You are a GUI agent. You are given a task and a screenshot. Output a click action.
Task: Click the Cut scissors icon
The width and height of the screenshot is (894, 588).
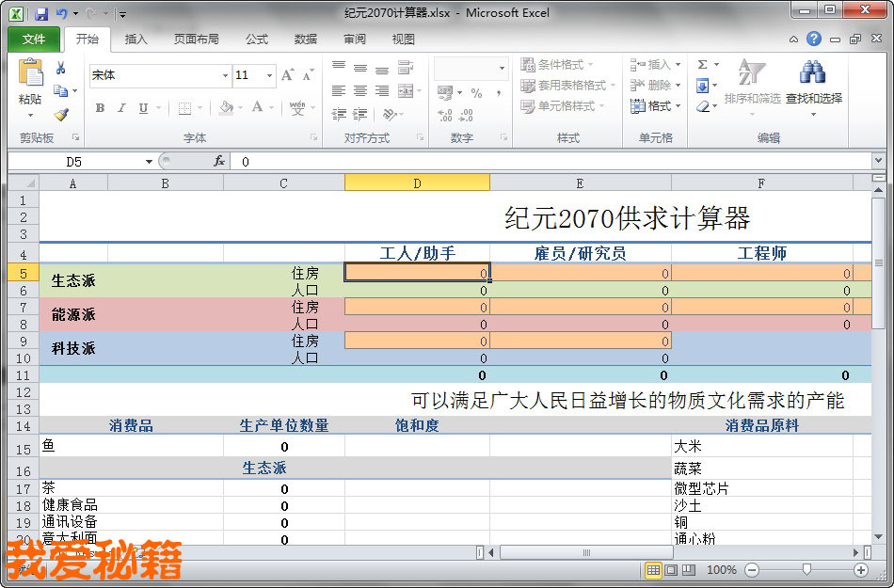[61, 69]
